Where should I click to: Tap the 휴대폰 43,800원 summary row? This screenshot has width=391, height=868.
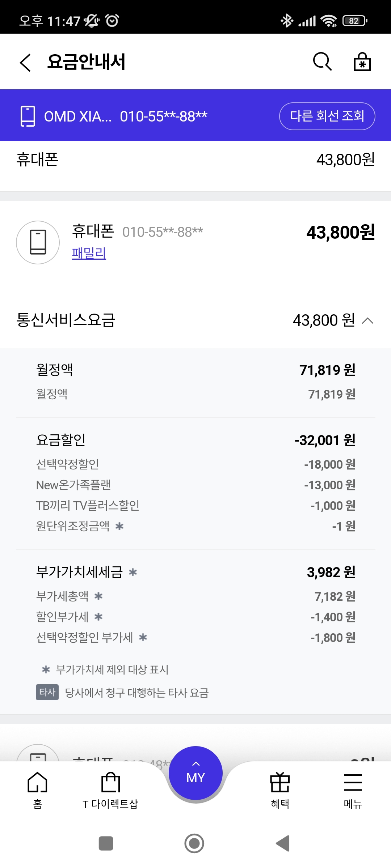195,159
